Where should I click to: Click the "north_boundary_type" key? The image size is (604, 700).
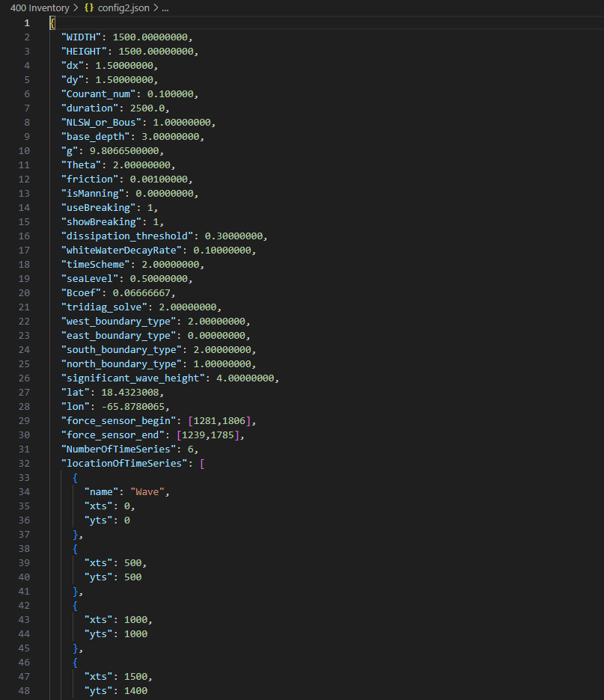(121, 364)
